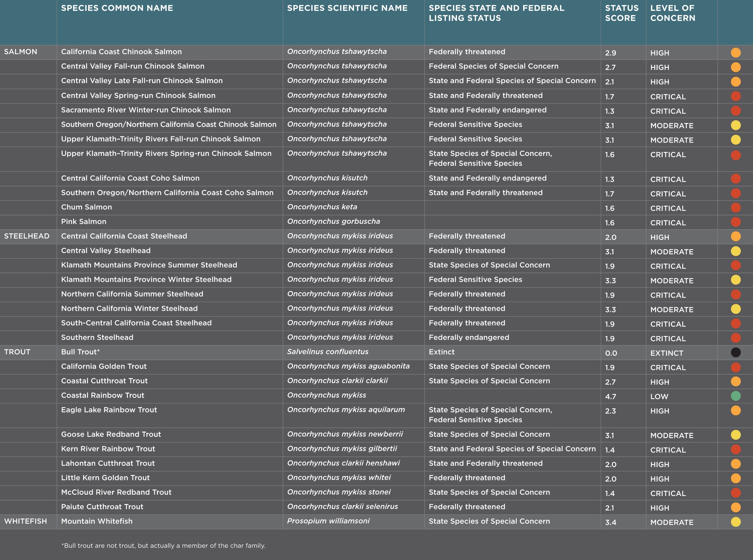Click the black dot for Bull Trout
Image resolution: width=753 pixels, height=560 pixels.
pyautogui.click(x=735, y=353)
